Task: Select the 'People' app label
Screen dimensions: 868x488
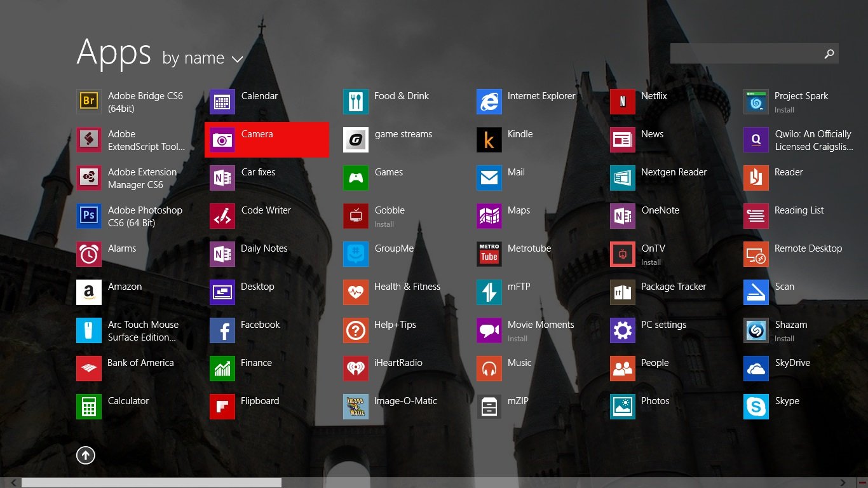Action: 655,363
